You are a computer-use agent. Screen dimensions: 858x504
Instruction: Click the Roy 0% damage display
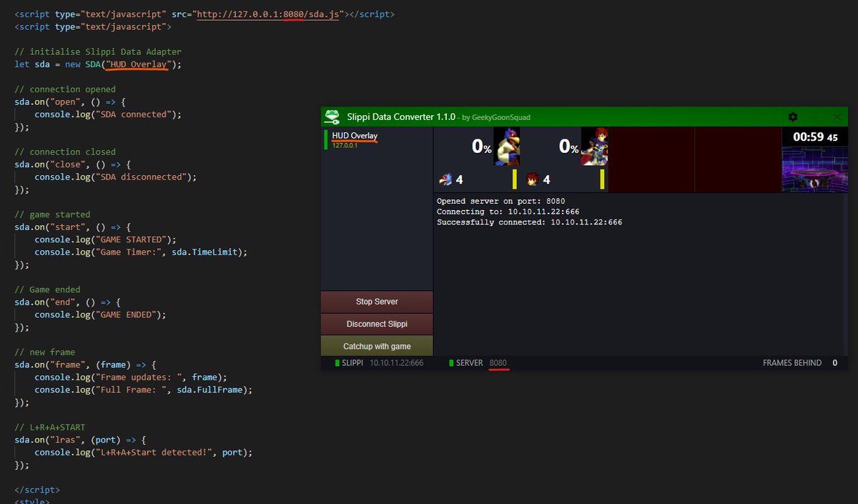tap(569, 147)
